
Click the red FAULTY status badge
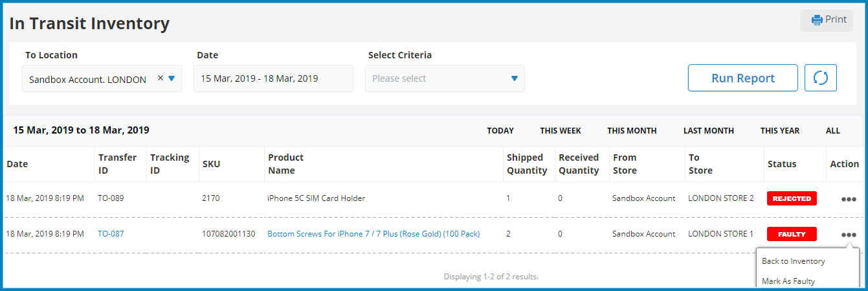point(792,234)
